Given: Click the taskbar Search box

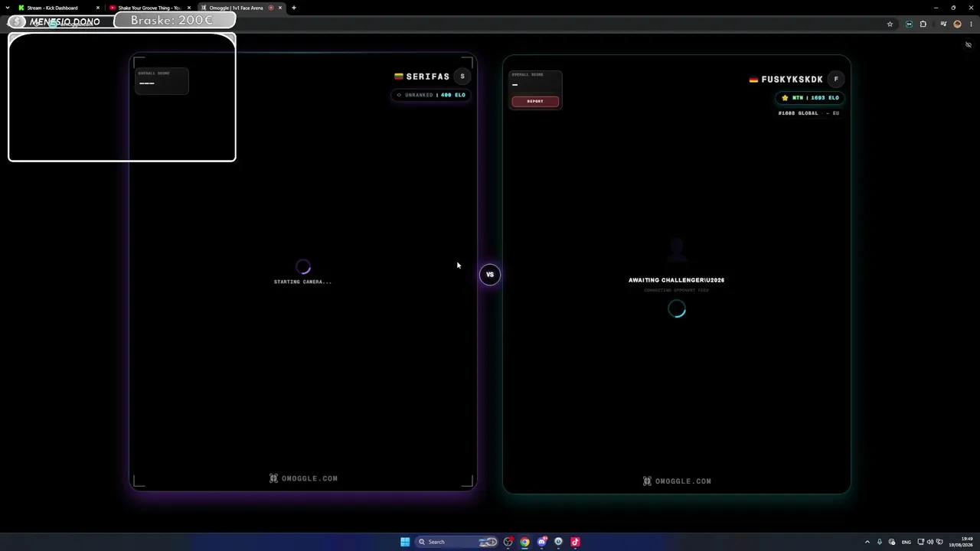Looking at the screenshot, I should (457, 542).
